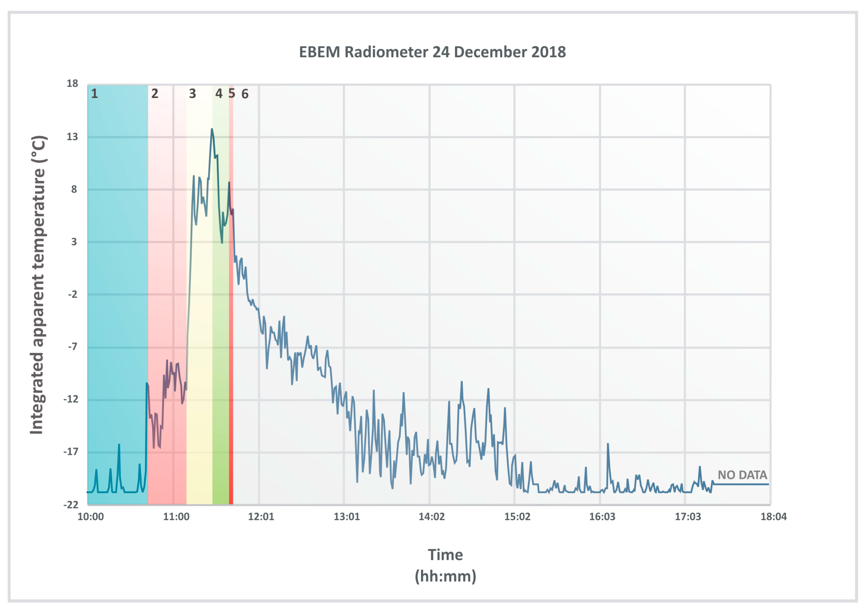Click x-axis time label '11:00'

coord(176,517)
